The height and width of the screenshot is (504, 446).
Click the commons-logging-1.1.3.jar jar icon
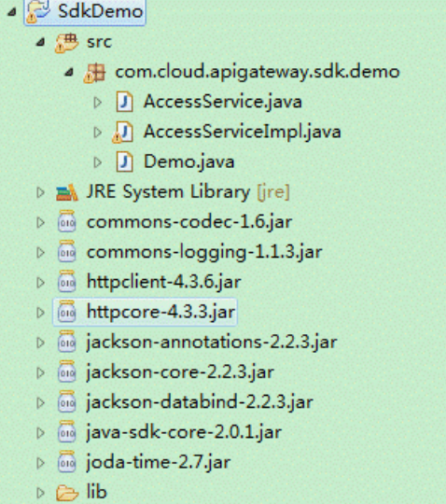(67, 251)
